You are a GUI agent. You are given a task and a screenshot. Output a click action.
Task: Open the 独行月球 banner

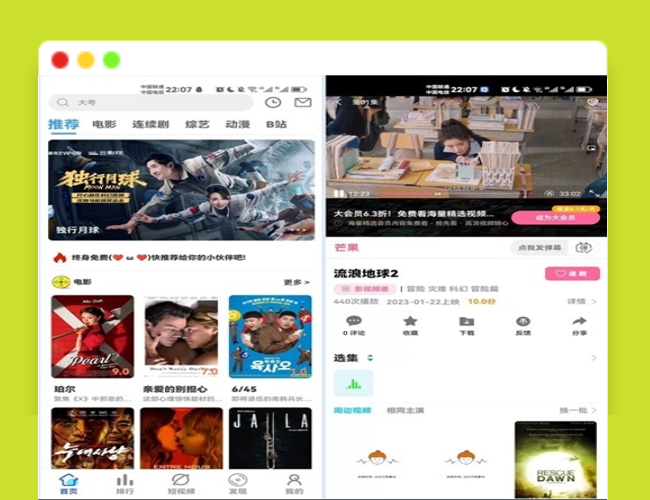tap(182, 190)
